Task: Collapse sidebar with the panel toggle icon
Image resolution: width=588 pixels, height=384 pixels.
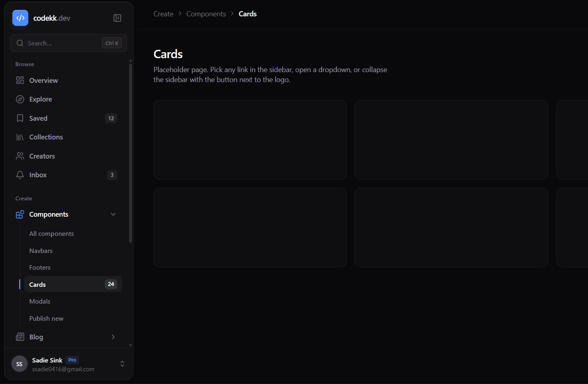Action: coord(117,18)
